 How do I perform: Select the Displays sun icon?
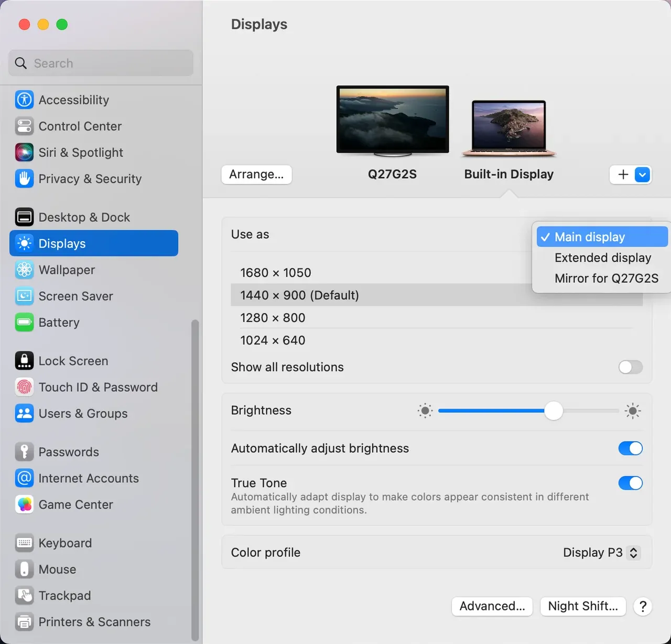(x=24, y=243)
